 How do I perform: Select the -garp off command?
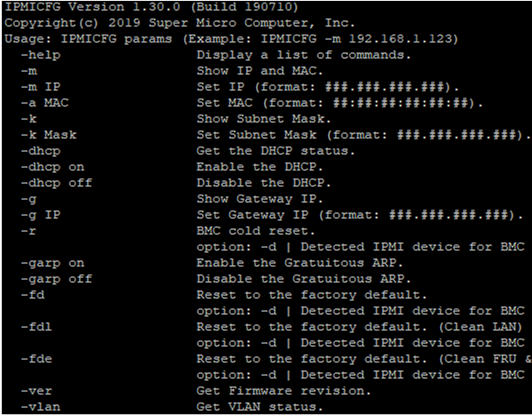pyautogui.click(x=56, y=279)
